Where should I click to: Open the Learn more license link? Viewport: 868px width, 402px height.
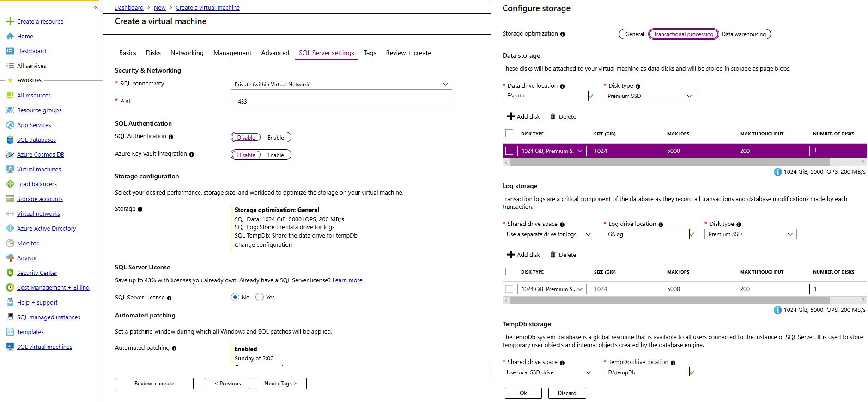click(x=347, y=280)
